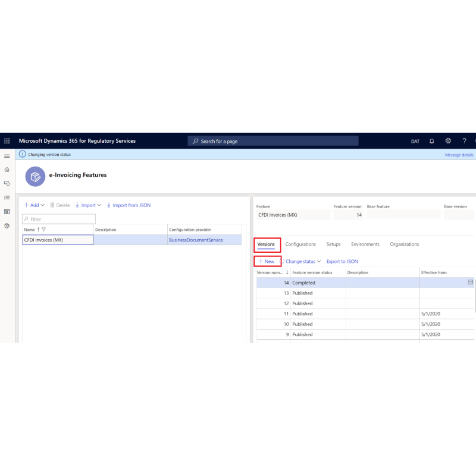476x476 pixels.
Task: Open the settings gear icon
Action: tap(448, 141)
